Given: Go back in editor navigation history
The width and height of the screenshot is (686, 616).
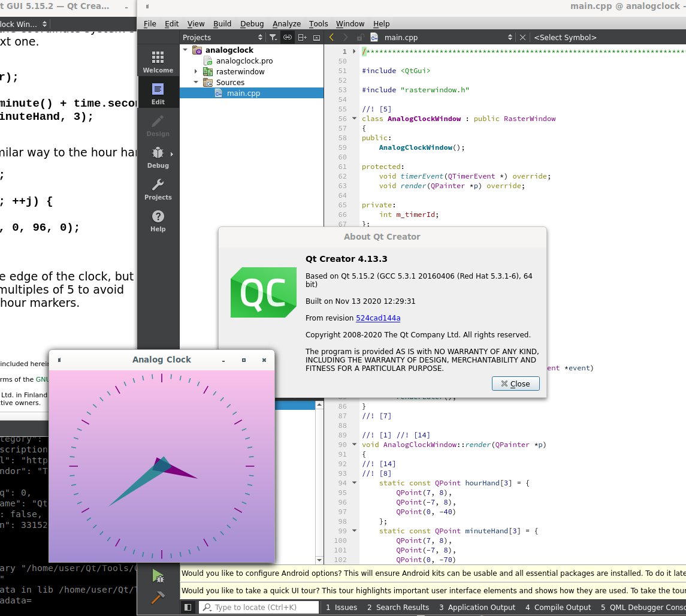Looking at the screenshot, I should [332, 38].
